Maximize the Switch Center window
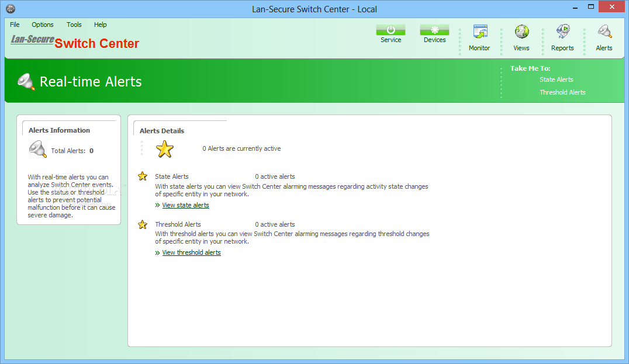 click(591, 7)
